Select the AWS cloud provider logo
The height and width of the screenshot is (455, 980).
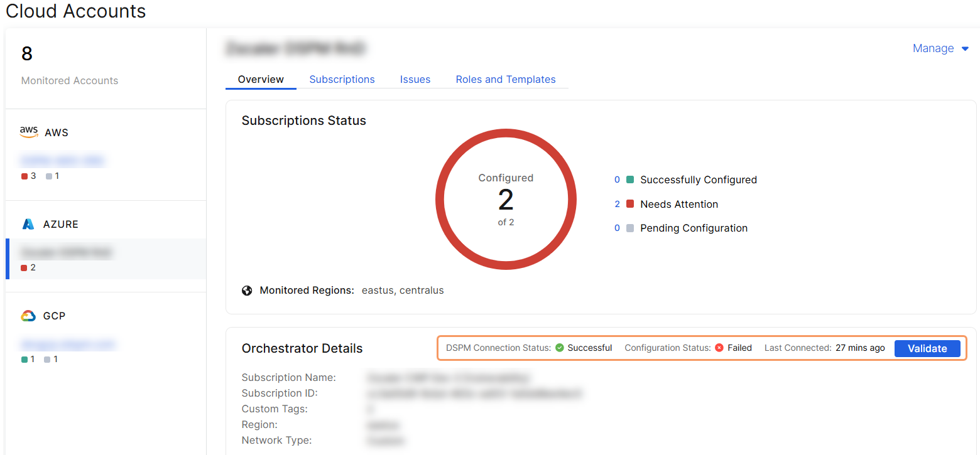(x=29, y=132)
